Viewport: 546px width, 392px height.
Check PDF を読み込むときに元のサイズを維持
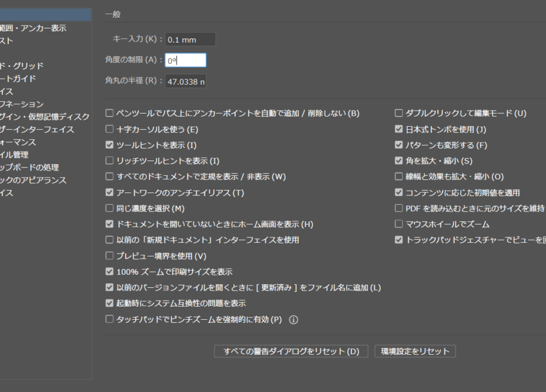click(x=399, y=208)
